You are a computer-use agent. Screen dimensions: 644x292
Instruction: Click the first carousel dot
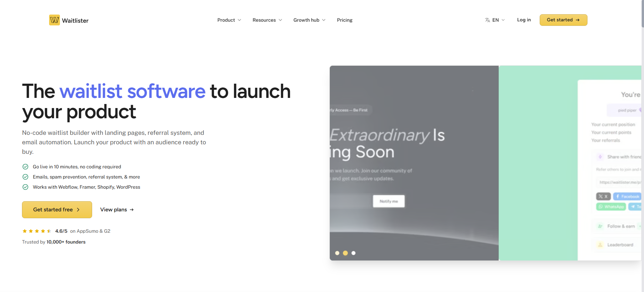coord(337,253)
